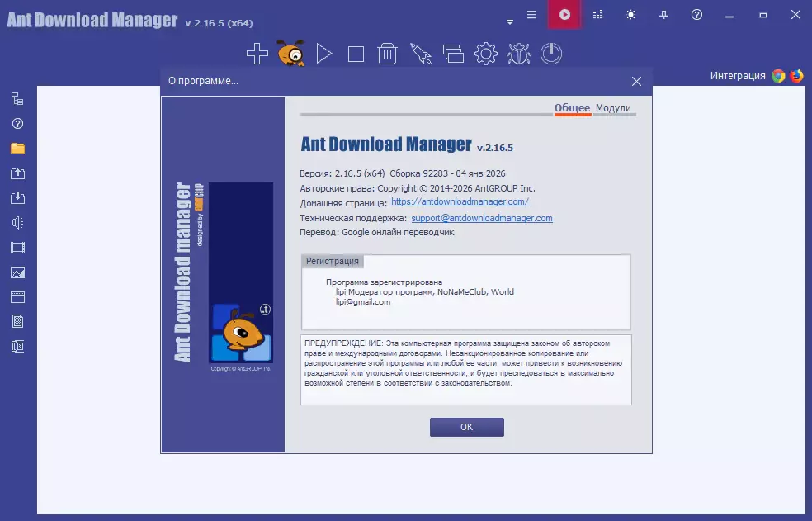Toggle the light theme sun icon

click(x=630, y=15)
